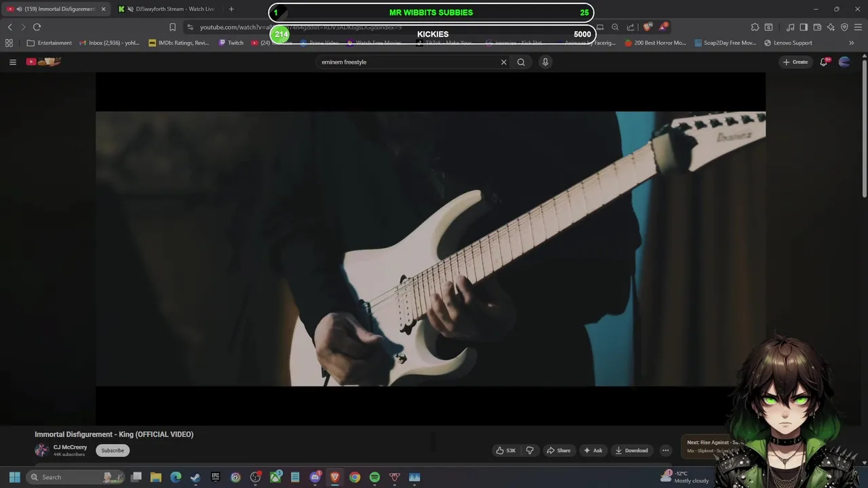
Task: Open the Entertainment bookmarks folder
Action: point(49,43)
